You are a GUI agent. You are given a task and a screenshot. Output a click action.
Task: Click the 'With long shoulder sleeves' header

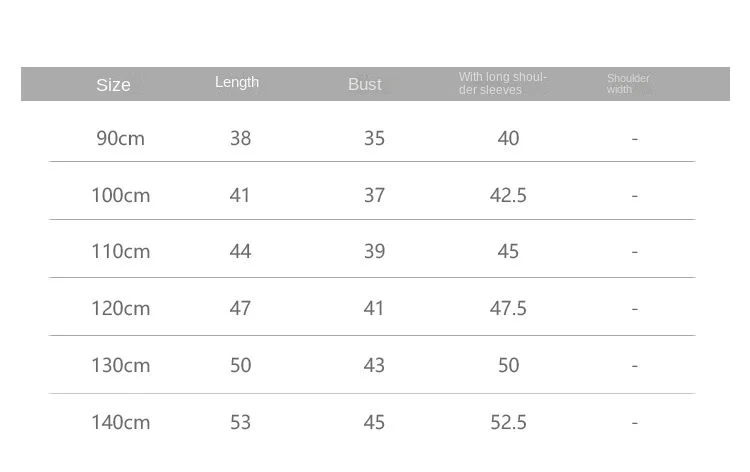point(503,83)
